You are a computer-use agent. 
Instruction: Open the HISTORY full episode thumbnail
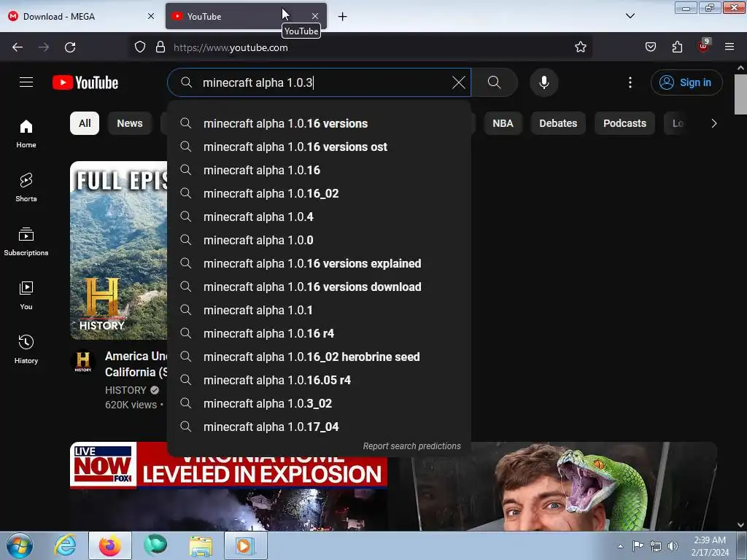coord(119,251)
